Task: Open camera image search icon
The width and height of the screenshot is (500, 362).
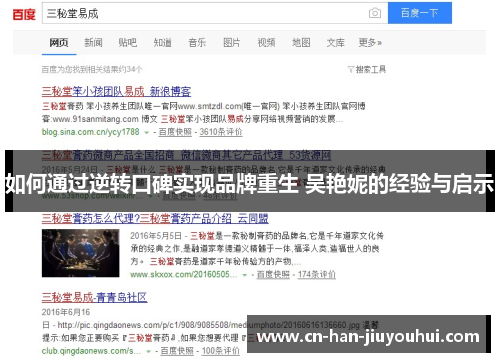Action: (x=375, y=13)
